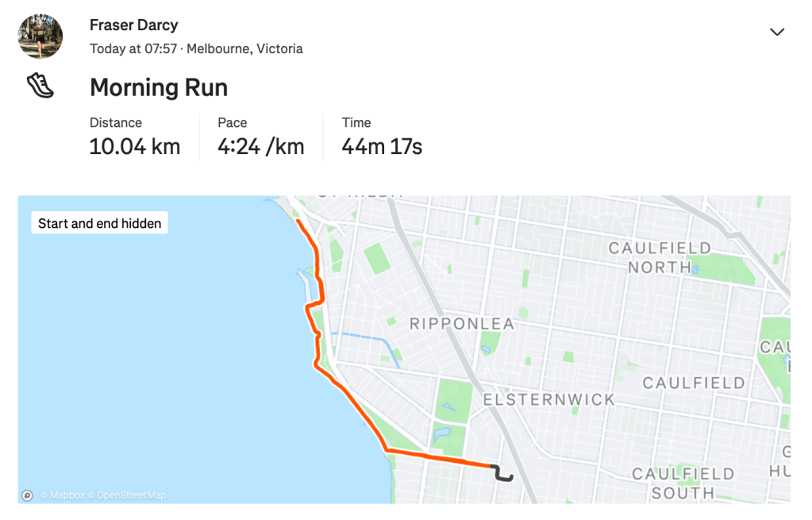Click the Caulfield South map label
812x520 pixels.
click(x=683, y=483)
